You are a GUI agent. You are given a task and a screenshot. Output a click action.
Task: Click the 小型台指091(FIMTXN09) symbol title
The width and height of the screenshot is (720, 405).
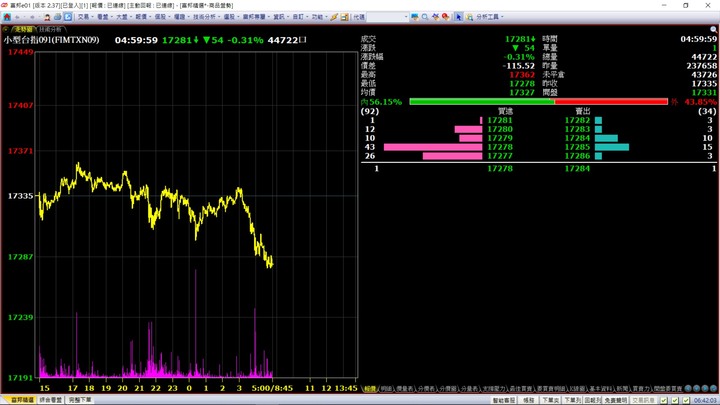51,40
